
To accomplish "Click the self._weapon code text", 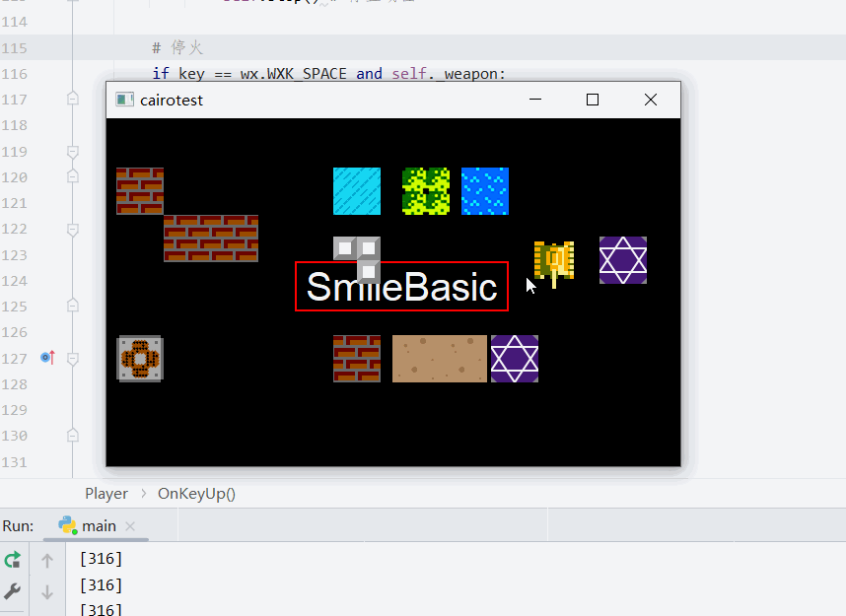I will [446, 74].
